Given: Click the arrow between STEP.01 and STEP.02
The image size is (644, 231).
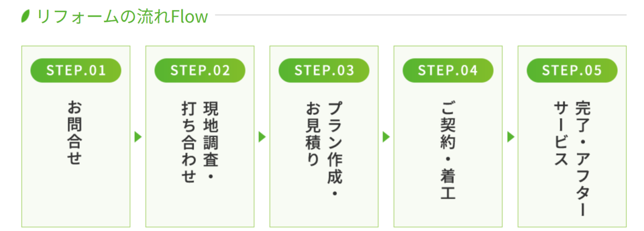Looking at the screenshot, I should [x=138, y=137].
